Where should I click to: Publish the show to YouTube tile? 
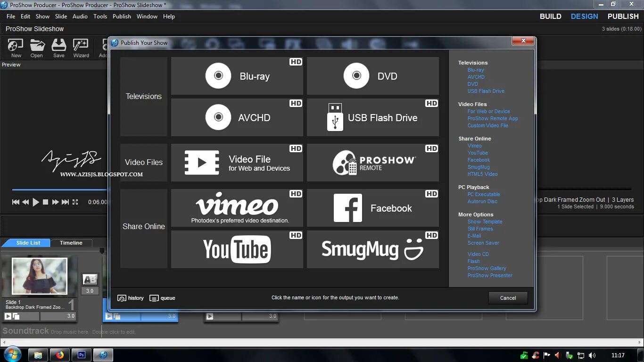pos(237,249)
